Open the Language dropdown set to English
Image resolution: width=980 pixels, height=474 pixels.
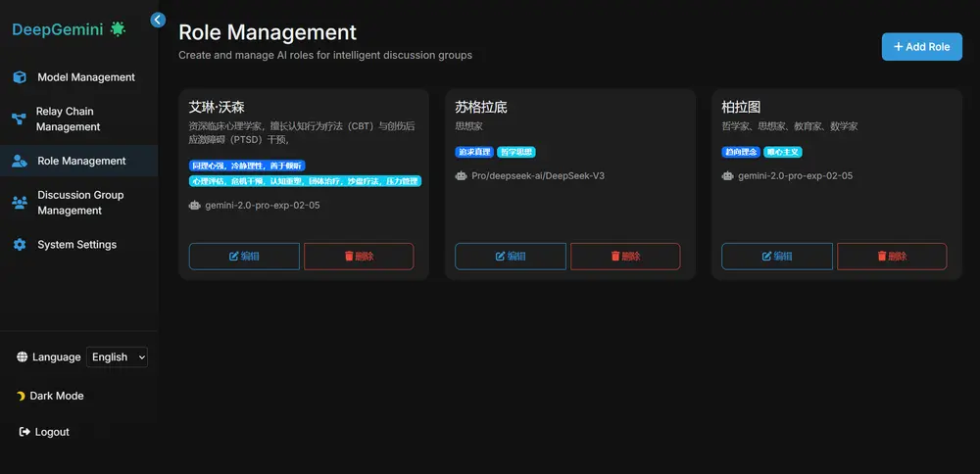point(117,357)
